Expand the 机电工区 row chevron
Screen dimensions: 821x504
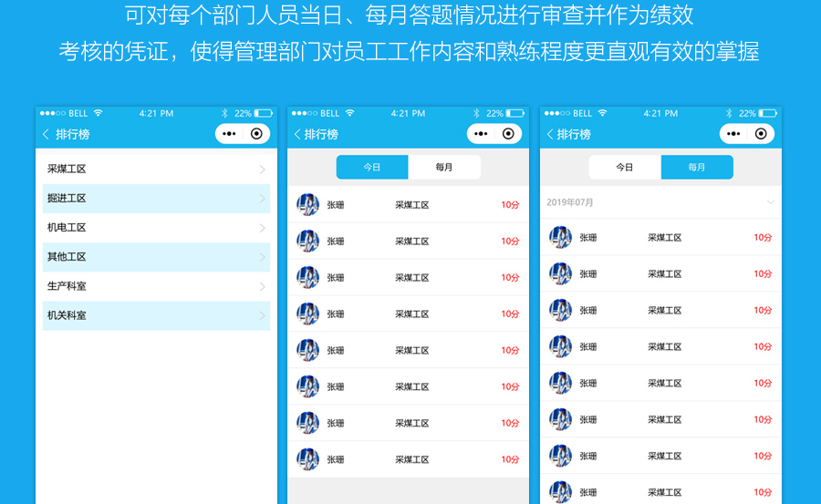click(262, 228)
